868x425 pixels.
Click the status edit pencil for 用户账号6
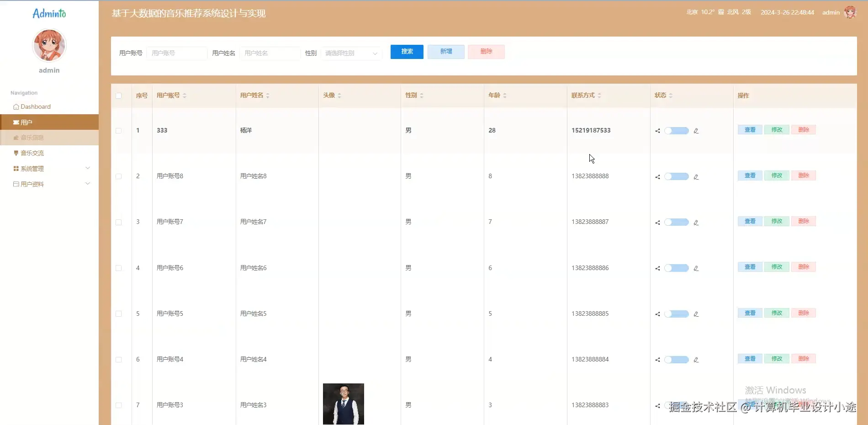tap(696, 268)
